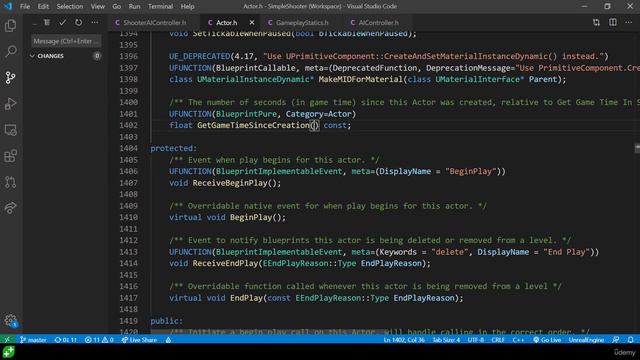Screen dimensions: 640x360
Task: Click 'ReceiveBeginPlay' on line 1407
Action: click(230, 183)
